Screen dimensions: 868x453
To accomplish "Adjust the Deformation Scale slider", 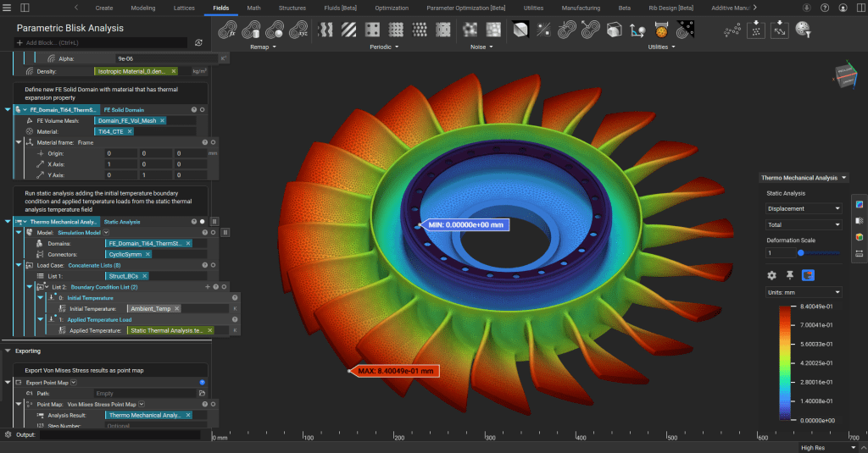I will (800, 252).
